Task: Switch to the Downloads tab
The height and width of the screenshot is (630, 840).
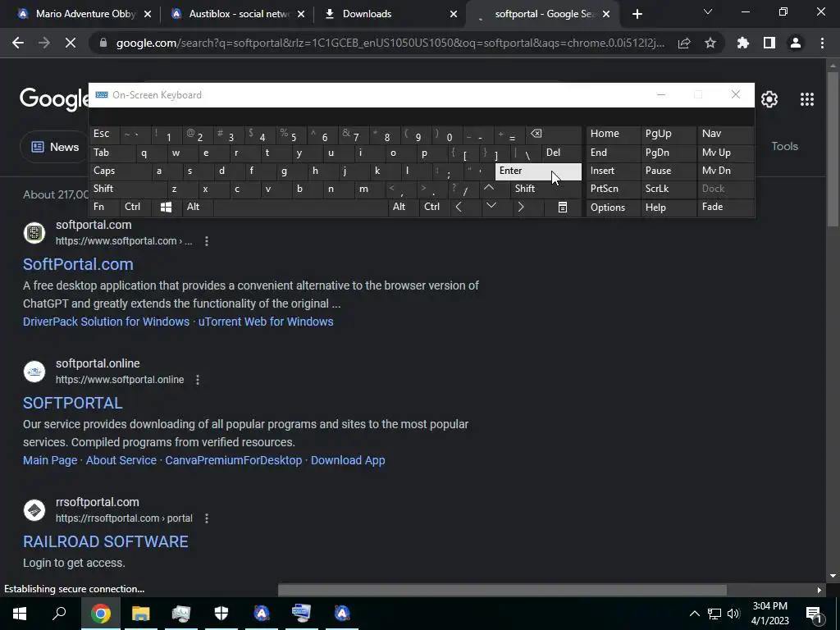Action: [391, 14]
